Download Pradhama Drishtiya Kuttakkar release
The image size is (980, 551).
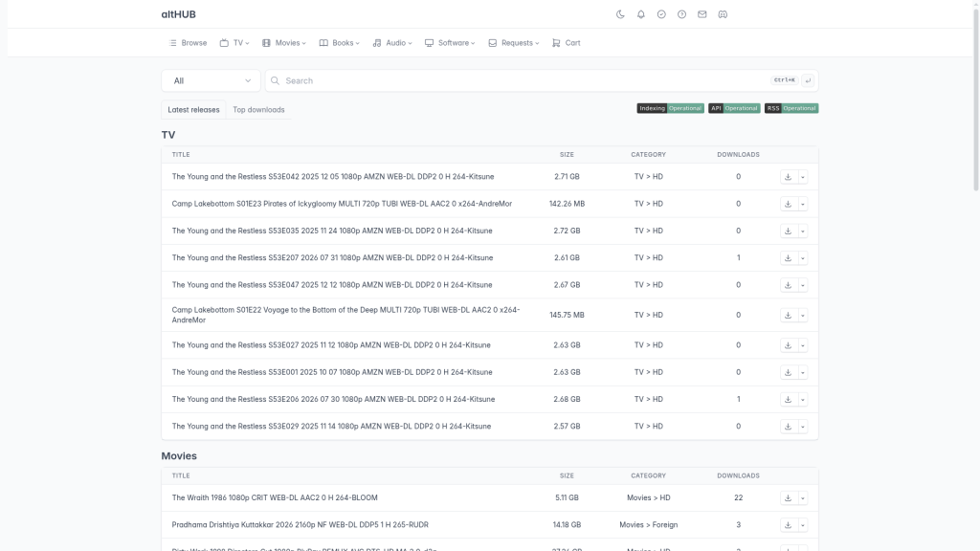789,525
